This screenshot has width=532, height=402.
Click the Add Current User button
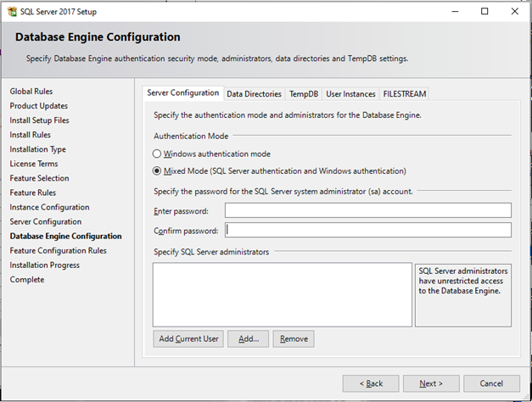[188, 339]
